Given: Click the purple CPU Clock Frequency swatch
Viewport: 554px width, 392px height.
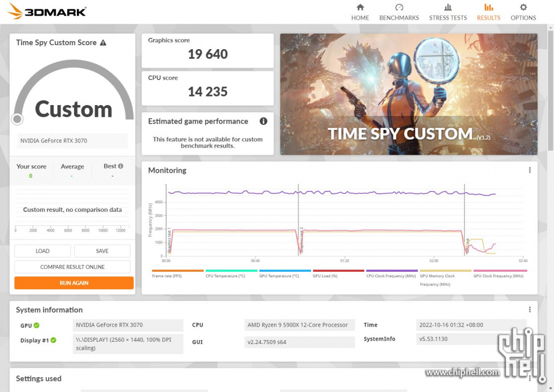Looking at the screenshot, I should coord(392,271).
